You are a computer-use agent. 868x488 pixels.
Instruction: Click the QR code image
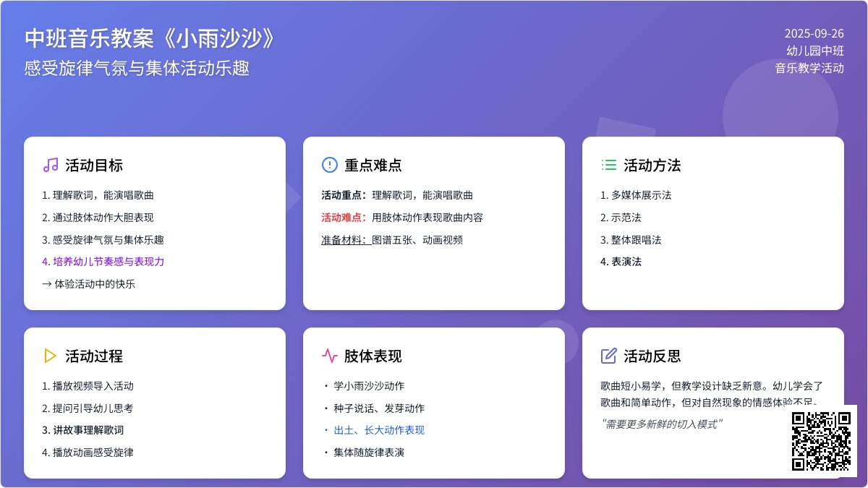coord(821,441)
